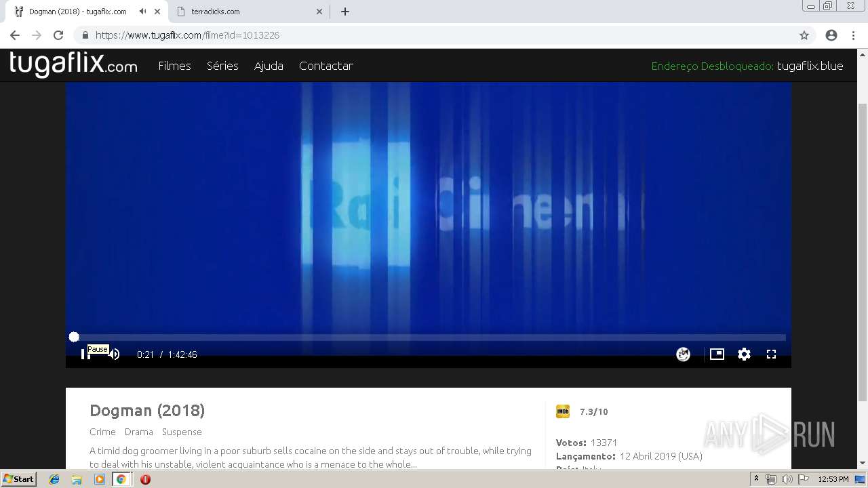Enter fullscreen video mode

(771, 354)
